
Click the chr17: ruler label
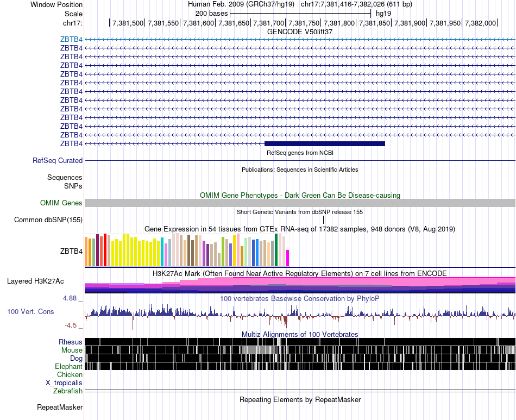73,23
